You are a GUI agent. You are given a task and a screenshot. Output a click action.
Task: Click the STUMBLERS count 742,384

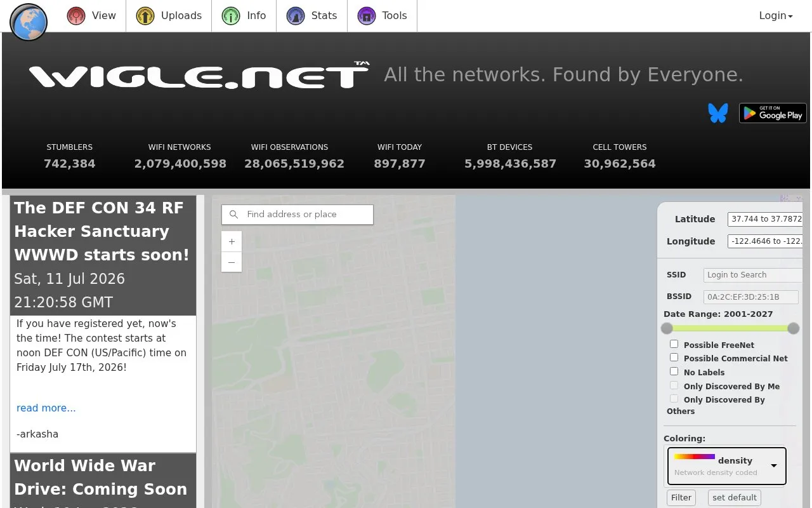tap(70, 164)
